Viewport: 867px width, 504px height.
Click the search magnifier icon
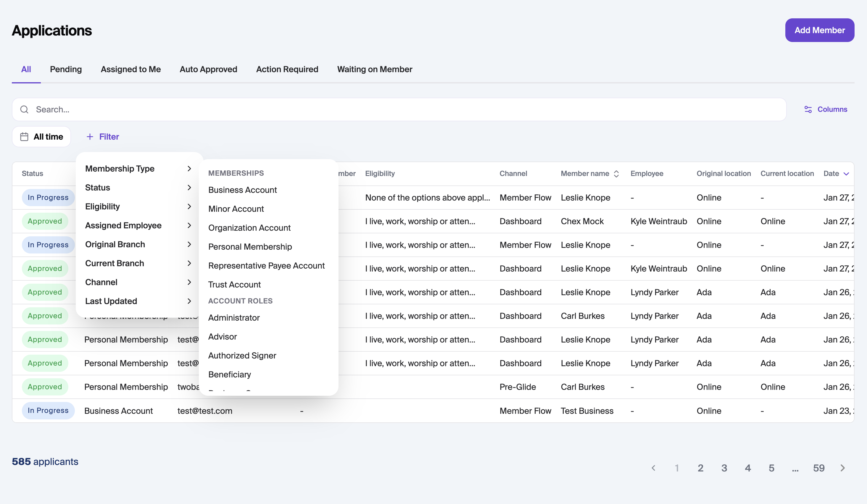pyautogui.click(x=24, y=109)
